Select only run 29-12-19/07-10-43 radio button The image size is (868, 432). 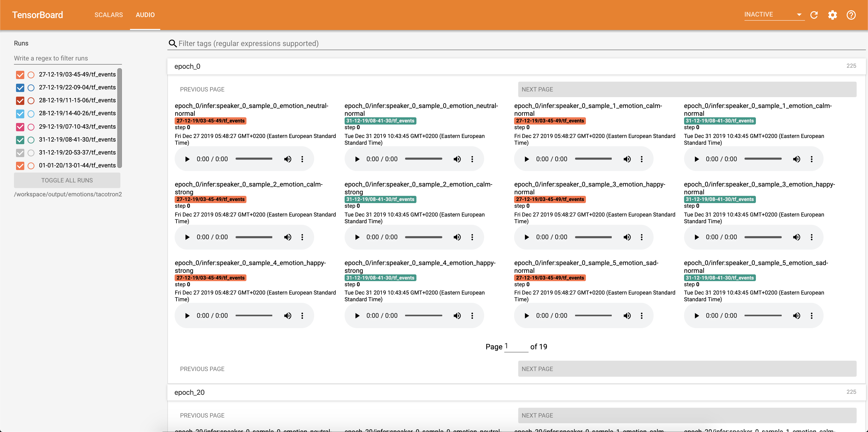tap(31, 127)
